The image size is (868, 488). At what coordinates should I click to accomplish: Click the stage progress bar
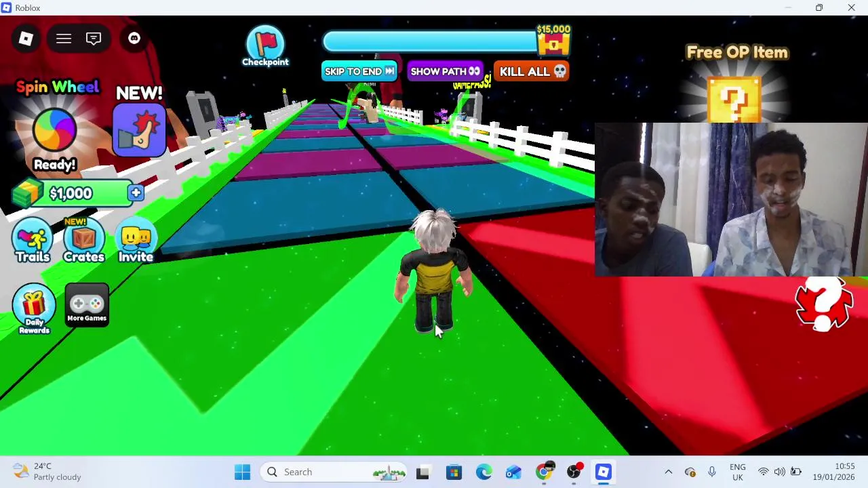(431, 42)
